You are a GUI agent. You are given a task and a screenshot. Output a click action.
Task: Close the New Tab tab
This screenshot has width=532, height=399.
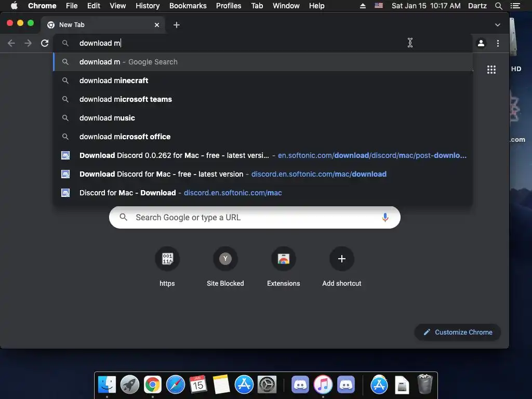pyautogui.click(x=157, y=25)
